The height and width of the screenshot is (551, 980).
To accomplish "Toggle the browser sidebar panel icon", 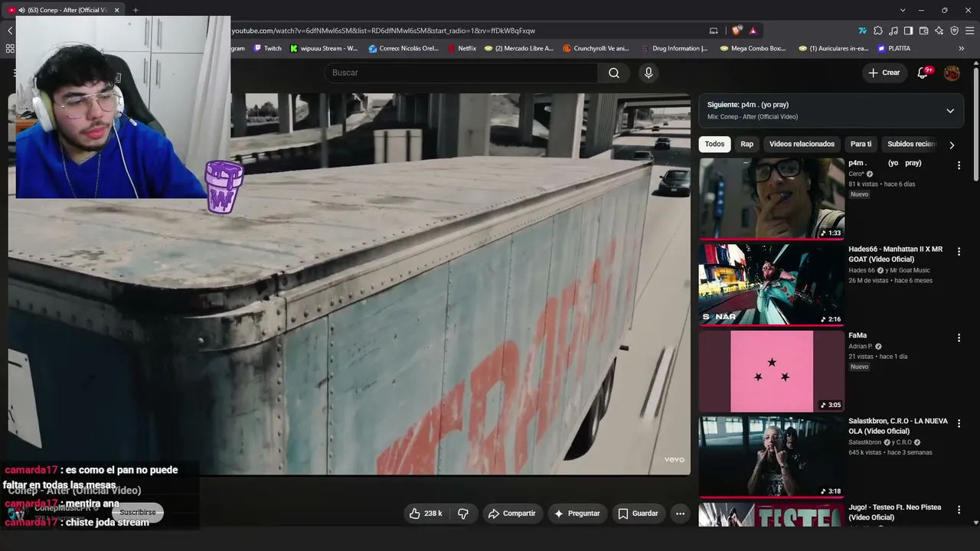I will [x=908, y=31].
